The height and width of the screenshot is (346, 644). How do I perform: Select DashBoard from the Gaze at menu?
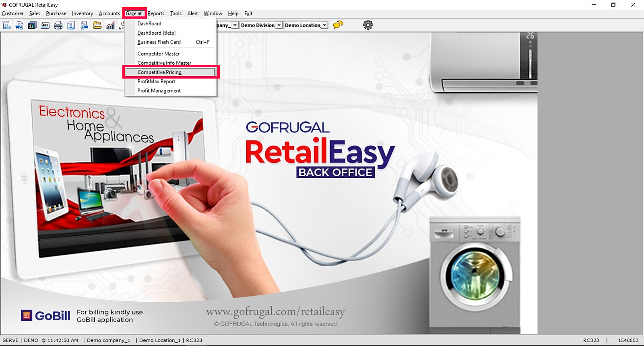pyautogui.click(x=171, y=24)
